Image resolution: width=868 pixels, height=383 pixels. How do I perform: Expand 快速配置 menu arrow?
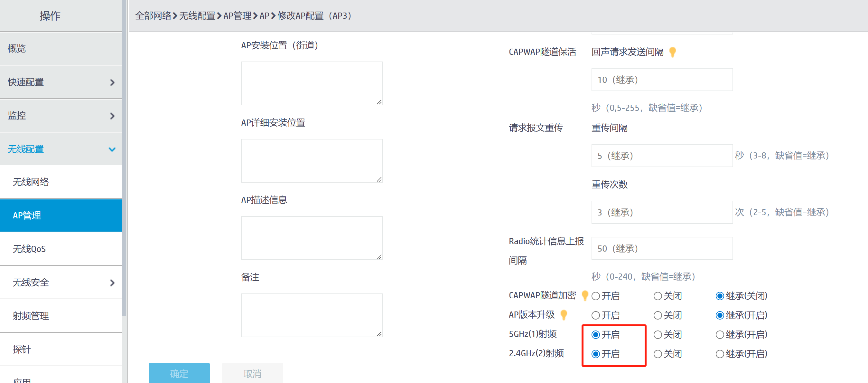tap(112, 82)
